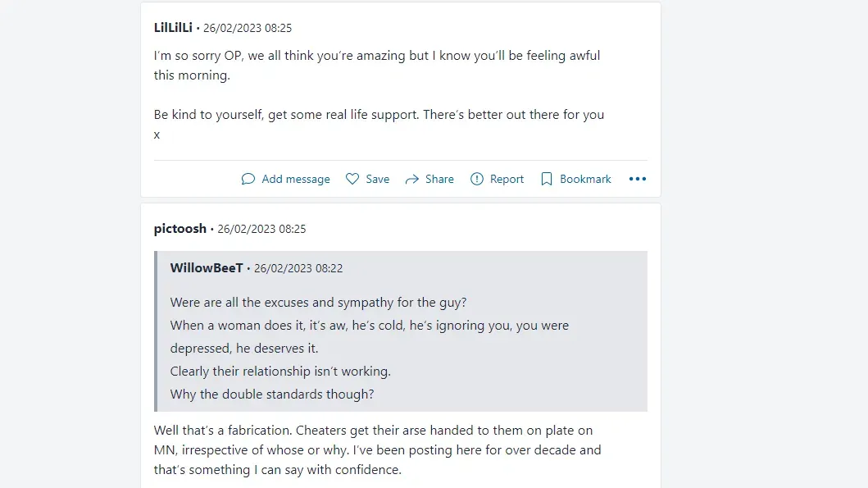Click the Add message speech bubble icon
The width and height of the screenshot is (868, 488).
(248, 179)
